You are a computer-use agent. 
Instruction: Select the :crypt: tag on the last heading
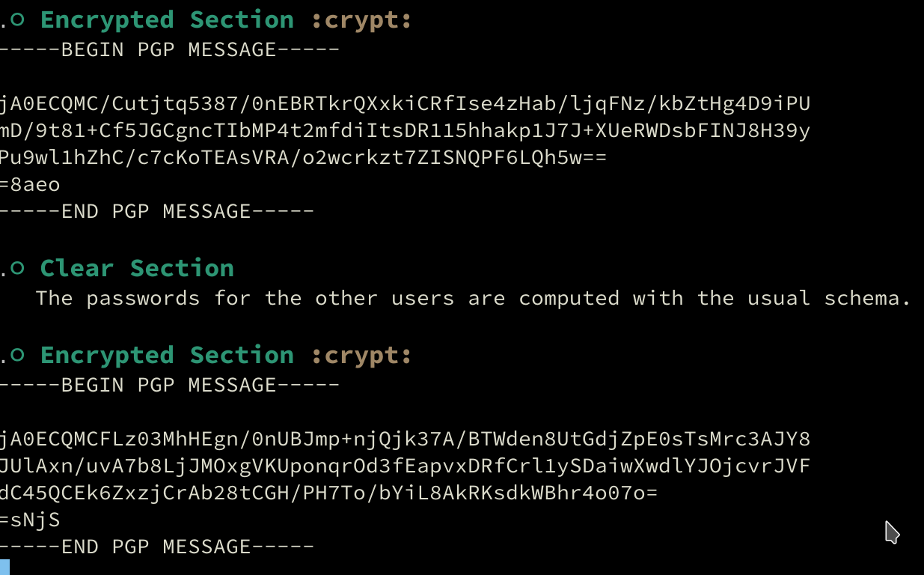point(362,356)
